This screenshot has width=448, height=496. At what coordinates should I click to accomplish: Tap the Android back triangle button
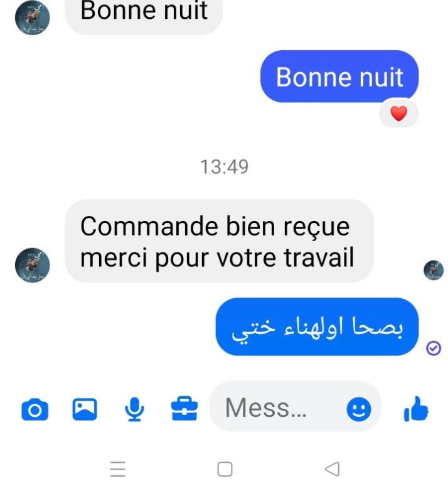[x=333, y=469]
